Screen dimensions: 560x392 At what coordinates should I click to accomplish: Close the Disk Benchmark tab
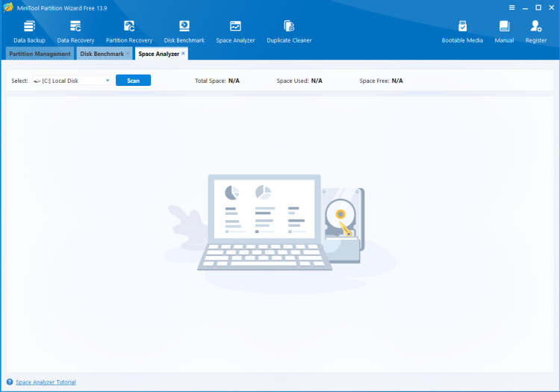(x=128, y=53)
